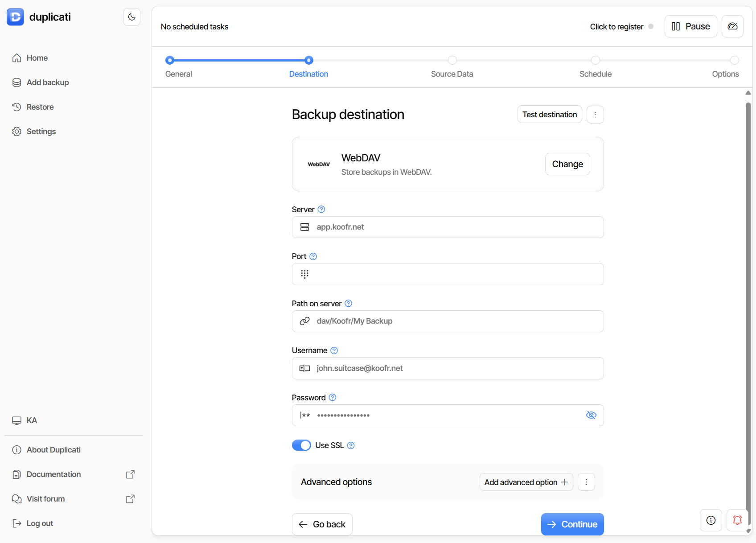Open Restore from the sidebar
The height and width of the screenshot is (543, 756).
click(x=40, y=107)
